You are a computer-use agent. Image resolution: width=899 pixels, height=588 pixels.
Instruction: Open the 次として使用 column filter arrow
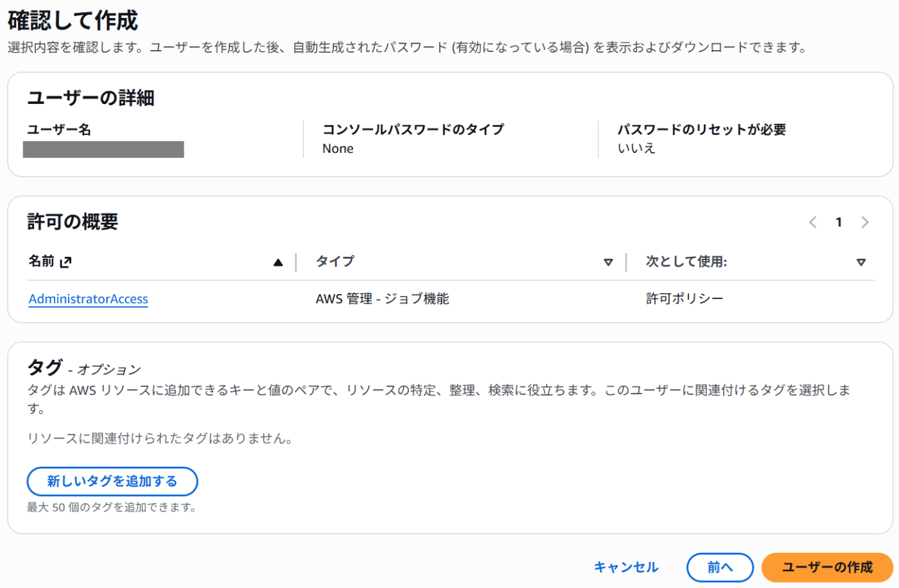click(862, 263)
